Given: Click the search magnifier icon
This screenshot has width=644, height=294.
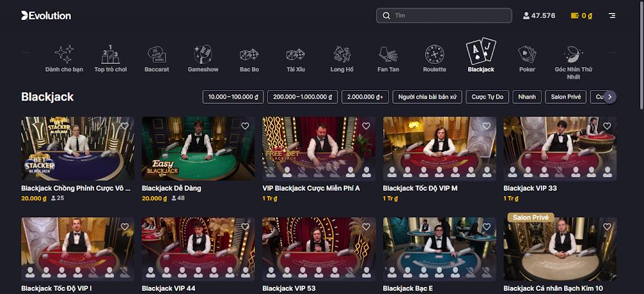Looking at the screenshot, I should click(x=386, y=15).
